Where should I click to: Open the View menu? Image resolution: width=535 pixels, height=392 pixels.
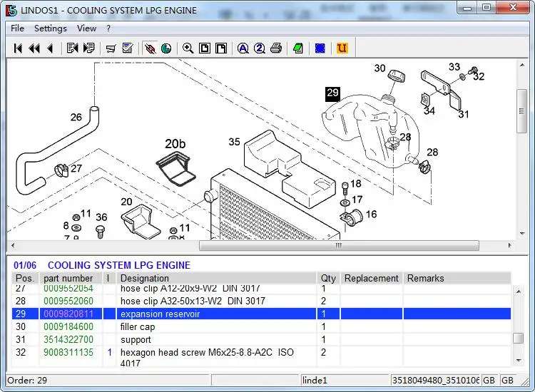pyautogui.click(x=86, y=29)
